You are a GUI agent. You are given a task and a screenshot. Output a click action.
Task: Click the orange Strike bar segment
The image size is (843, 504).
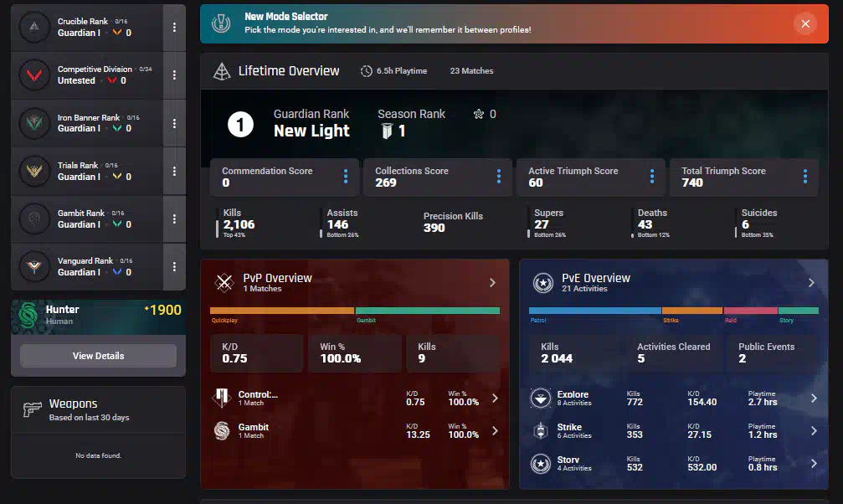pos(692,311)
